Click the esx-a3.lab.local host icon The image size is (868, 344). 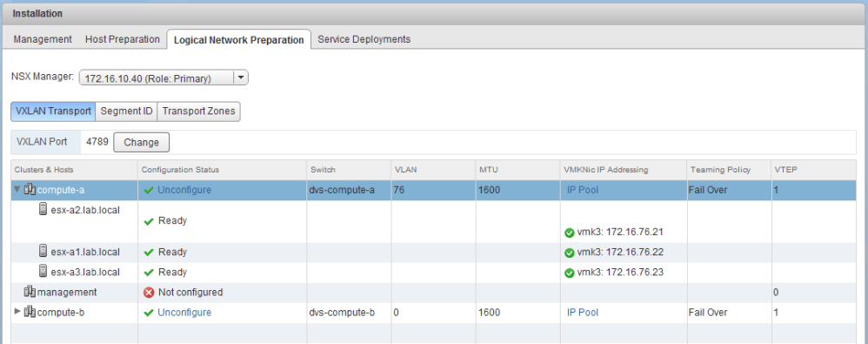43,272
